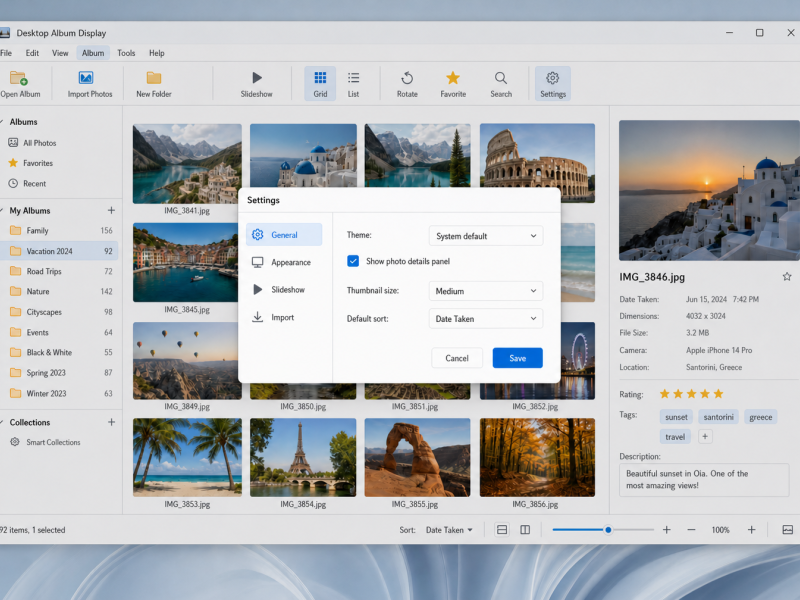Increase thumbnail size with the slider plus
800x600 pixels.
click(666, 530)
